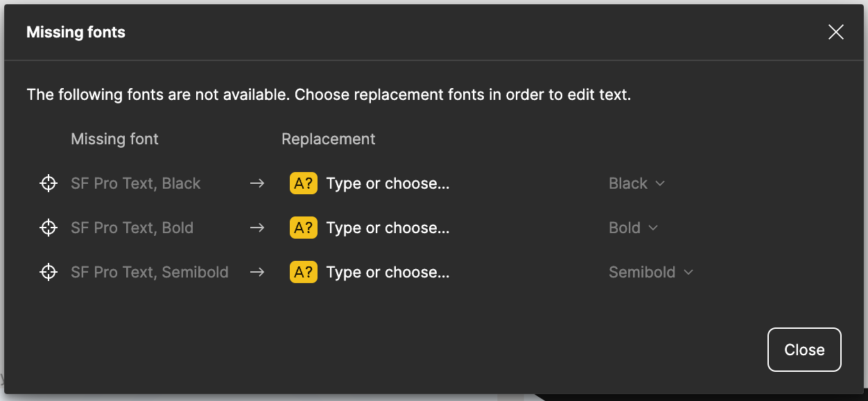Click the yellow A? badge in the Black row

[x=304, y=183]
